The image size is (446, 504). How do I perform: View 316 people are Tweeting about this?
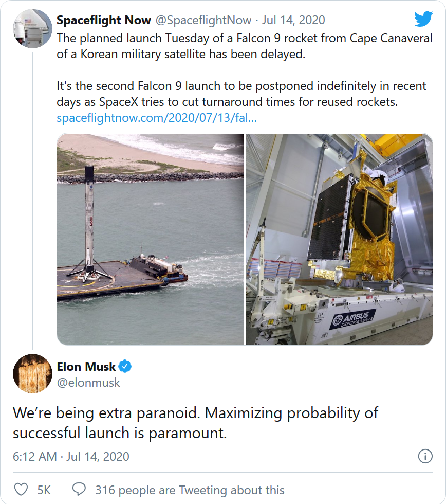[190, 490]
